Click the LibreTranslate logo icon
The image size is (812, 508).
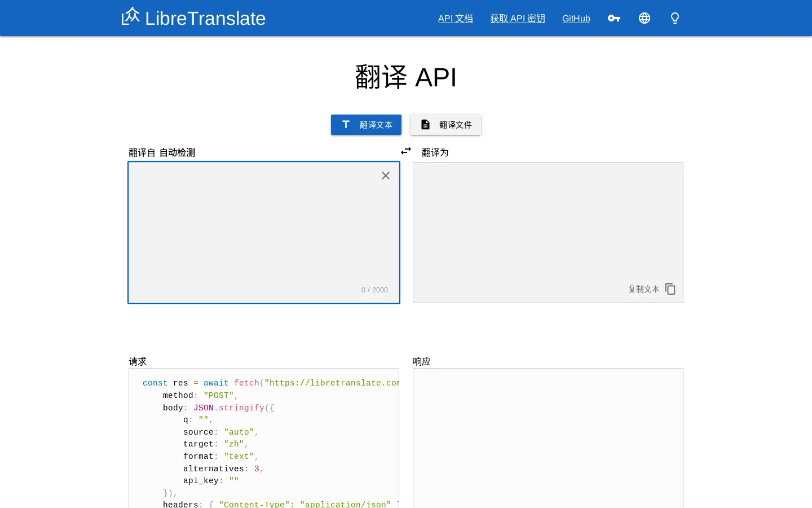pos(130,16)
